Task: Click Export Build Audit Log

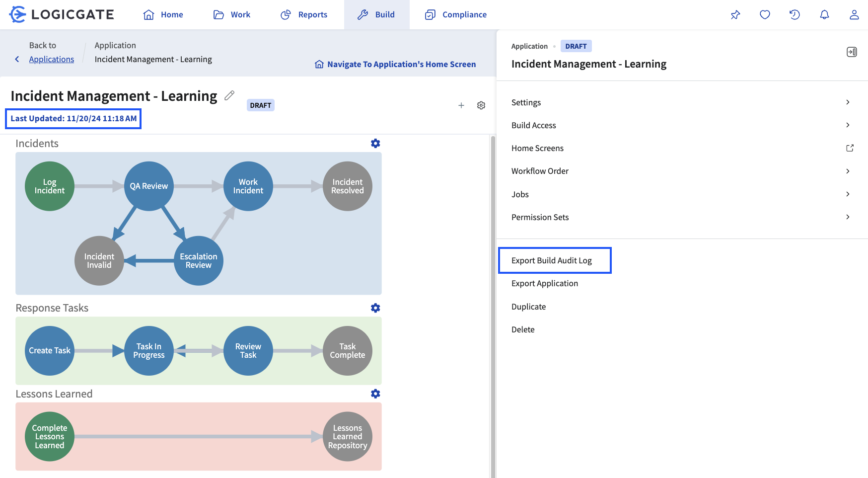Action: (x=552, y=260)
